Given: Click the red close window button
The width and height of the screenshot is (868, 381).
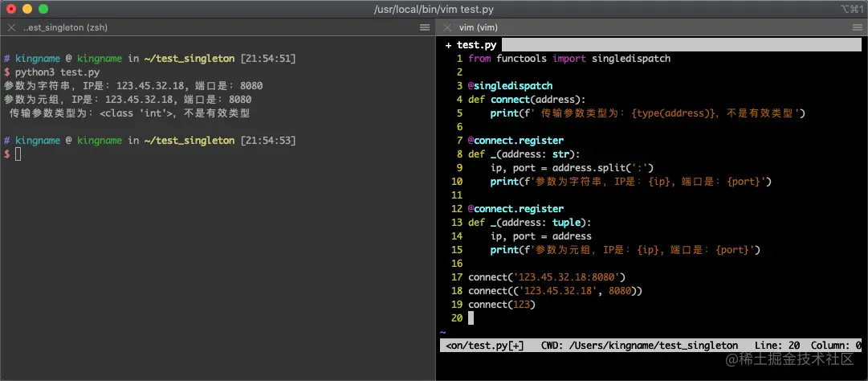Looking at the screenshot, I should (11, 10).
